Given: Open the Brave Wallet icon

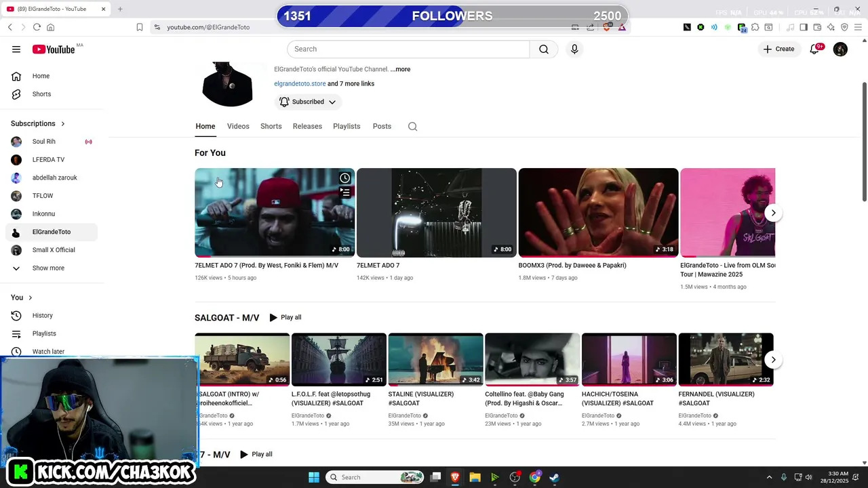Looking at the screenshot, I should [817, 27].
